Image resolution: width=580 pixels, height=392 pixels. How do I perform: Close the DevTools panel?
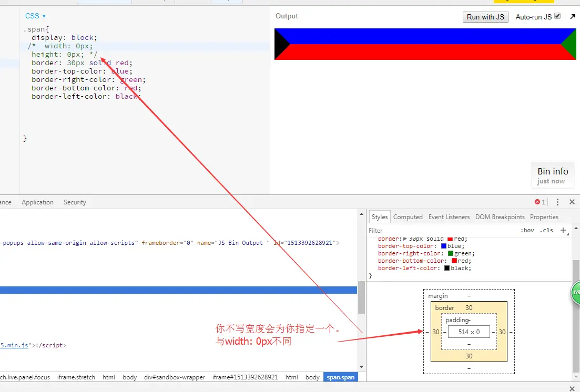tap(572, 202)
